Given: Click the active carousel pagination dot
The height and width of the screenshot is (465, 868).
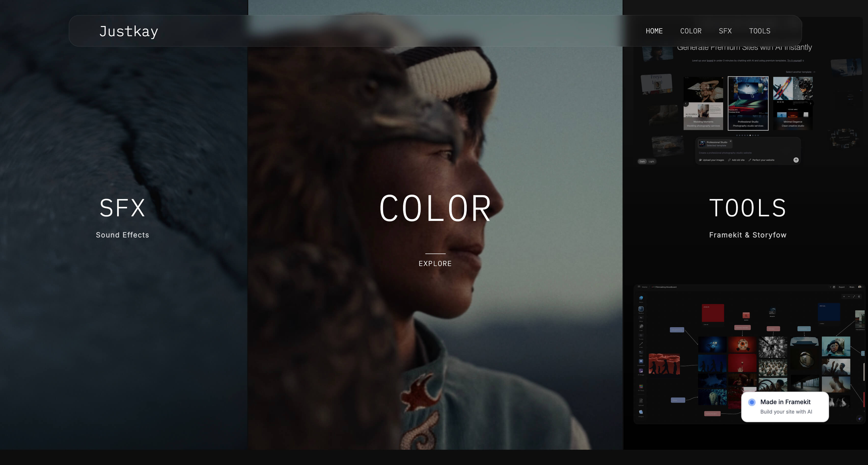Looking at the screenshot, I should coord(750,135).
